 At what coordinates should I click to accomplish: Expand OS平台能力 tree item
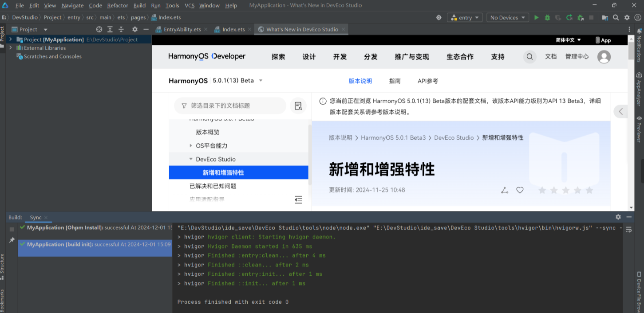191,145
